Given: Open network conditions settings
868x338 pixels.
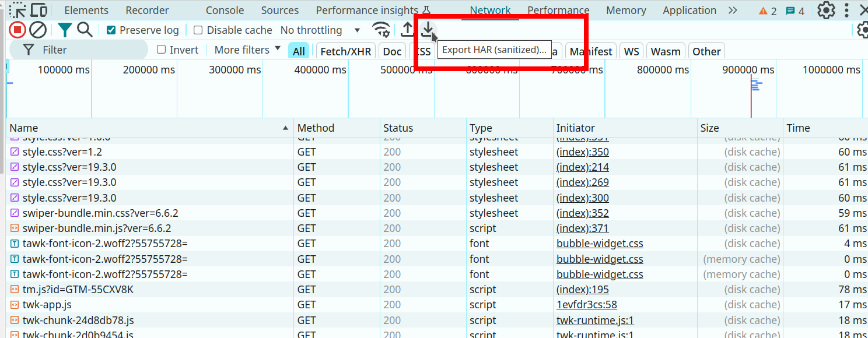Looking at the screenshot, I should (381, 30).
